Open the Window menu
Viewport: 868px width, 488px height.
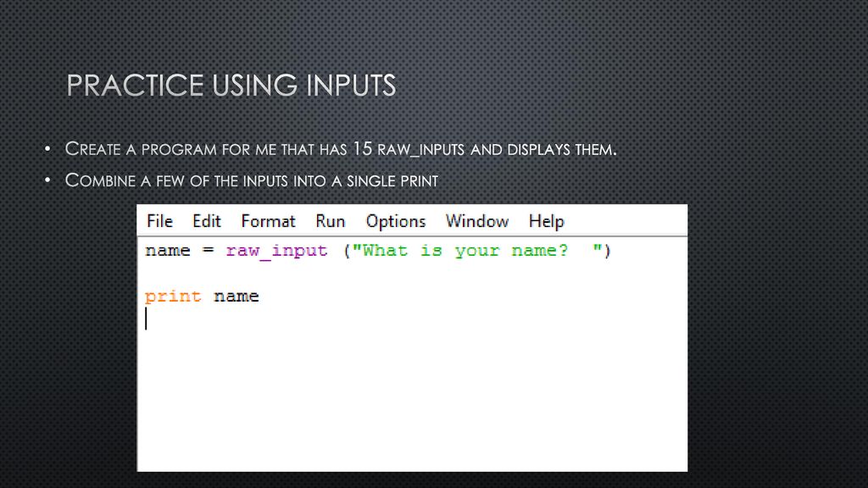[476, 221]
